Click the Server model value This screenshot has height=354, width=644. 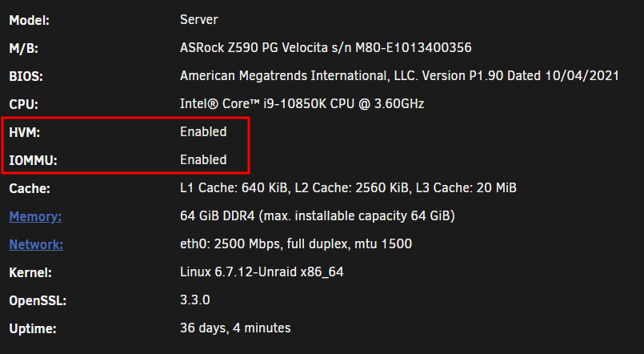click(x=199, y=20)
